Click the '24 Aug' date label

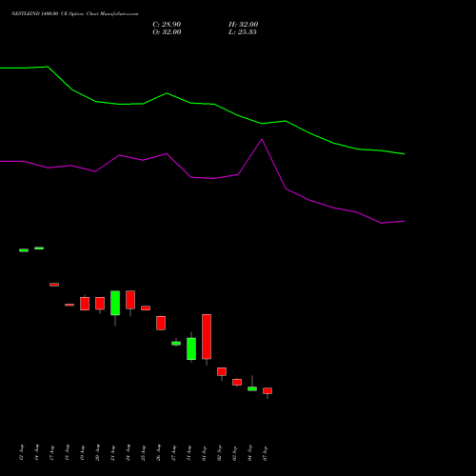click(129, 452)
